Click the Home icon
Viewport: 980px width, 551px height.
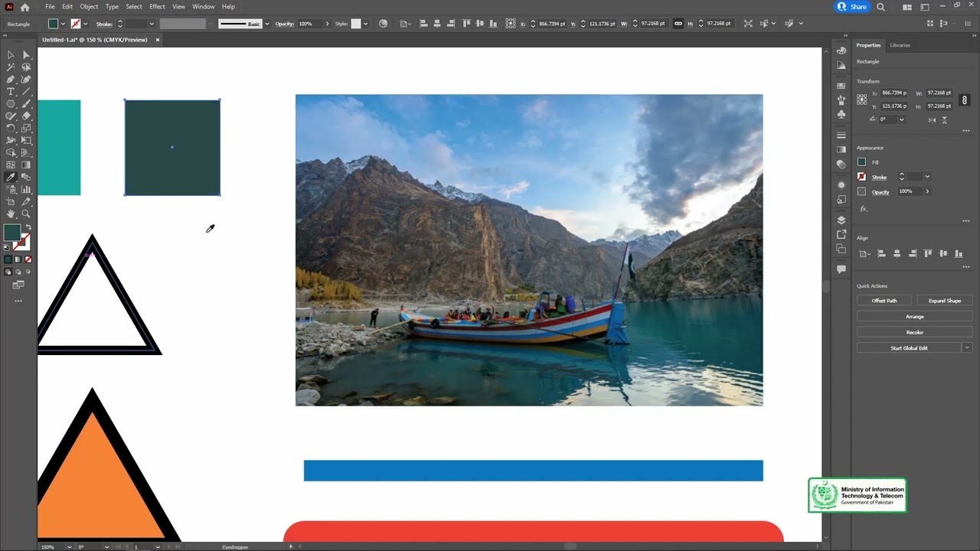24,7
